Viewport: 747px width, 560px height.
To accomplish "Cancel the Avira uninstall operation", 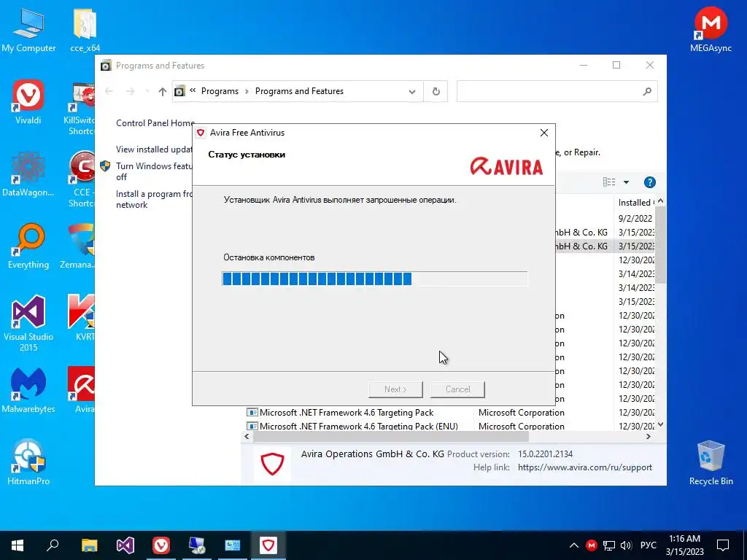I will 458,389.
